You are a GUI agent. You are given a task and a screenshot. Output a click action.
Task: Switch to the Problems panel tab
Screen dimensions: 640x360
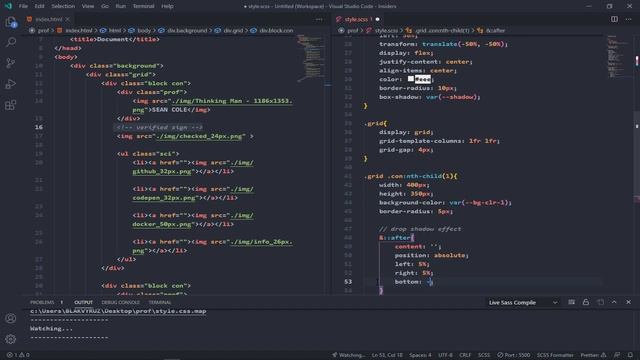pos(46,302)
